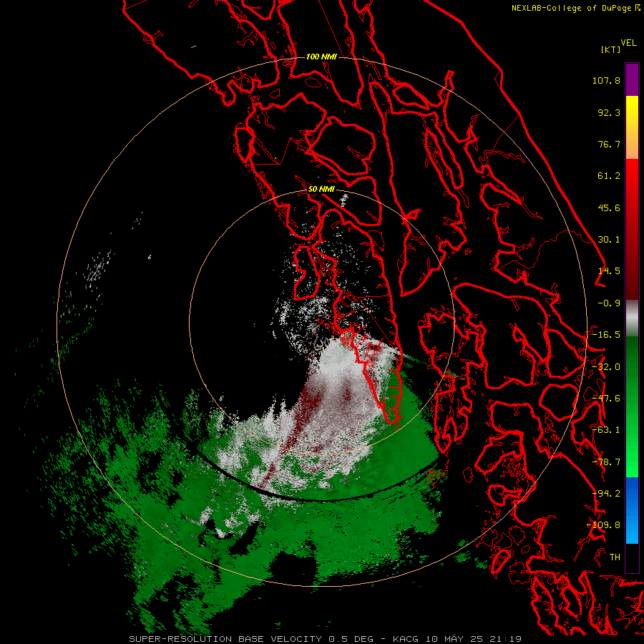Click the -63.1 velocity scale value
The width and height of the screenshot is (644, 644).
pyautogui.click(x=606, y=430)
